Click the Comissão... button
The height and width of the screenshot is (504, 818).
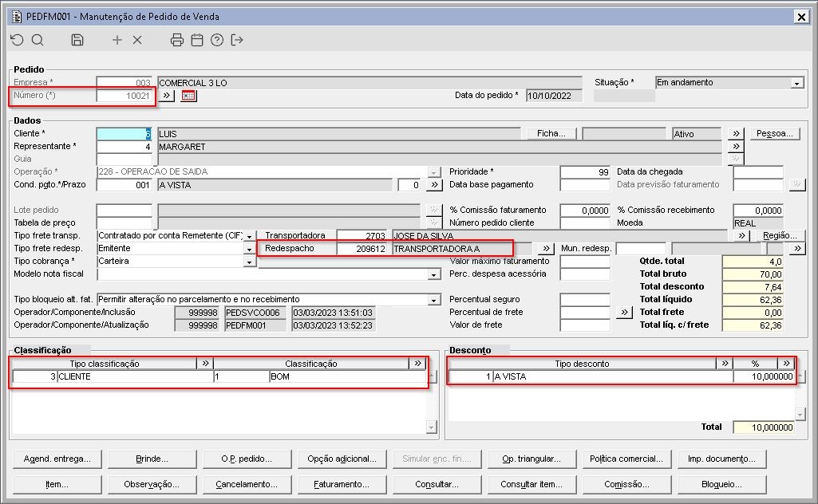click(x=626, y=484)
